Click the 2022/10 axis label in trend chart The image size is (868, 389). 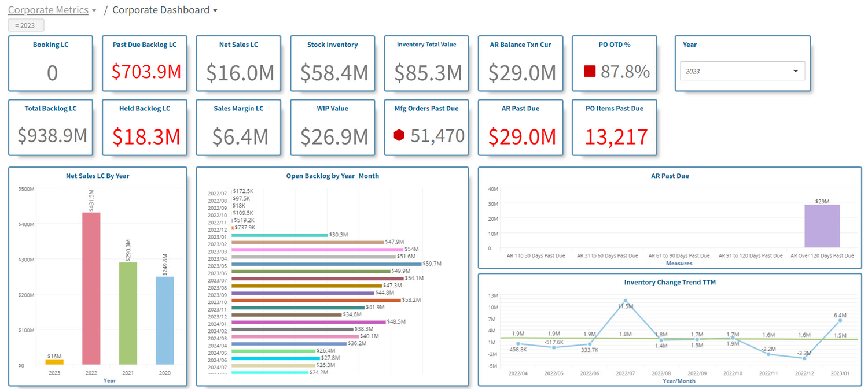pos(733,373)
